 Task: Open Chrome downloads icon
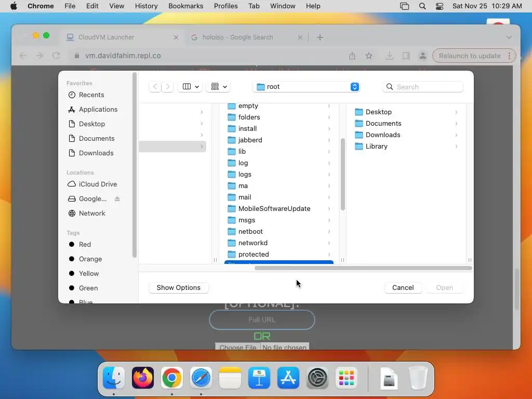[390, 56]
